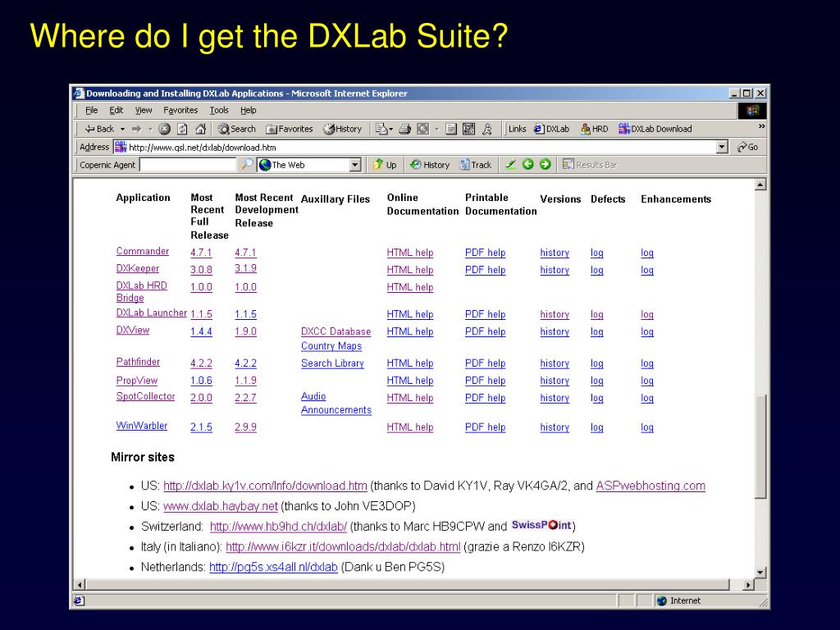
Task: Open SpotCollector development release 2.2.7
Action: [x=245, y=398]
